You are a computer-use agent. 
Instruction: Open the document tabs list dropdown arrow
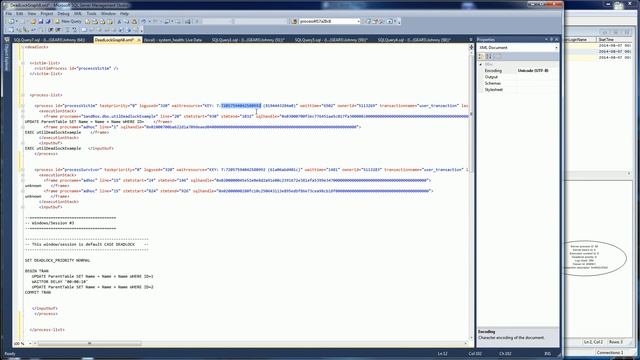click(x=471, y=40)
